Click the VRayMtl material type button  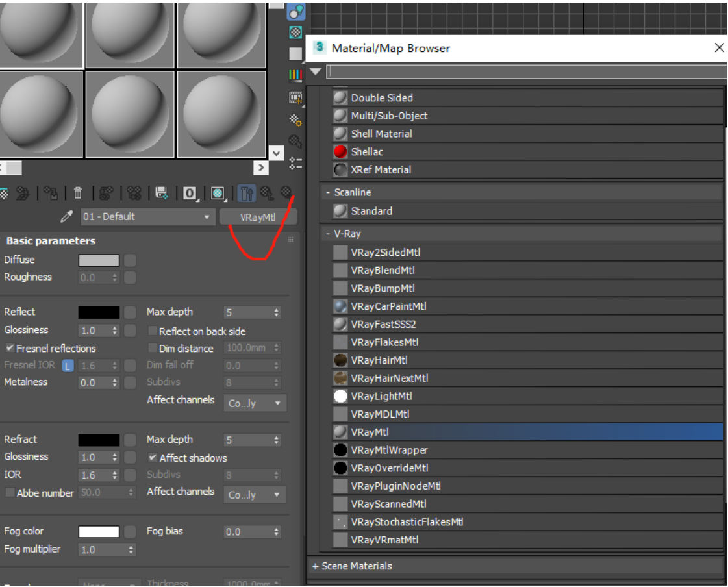[258, 218]
